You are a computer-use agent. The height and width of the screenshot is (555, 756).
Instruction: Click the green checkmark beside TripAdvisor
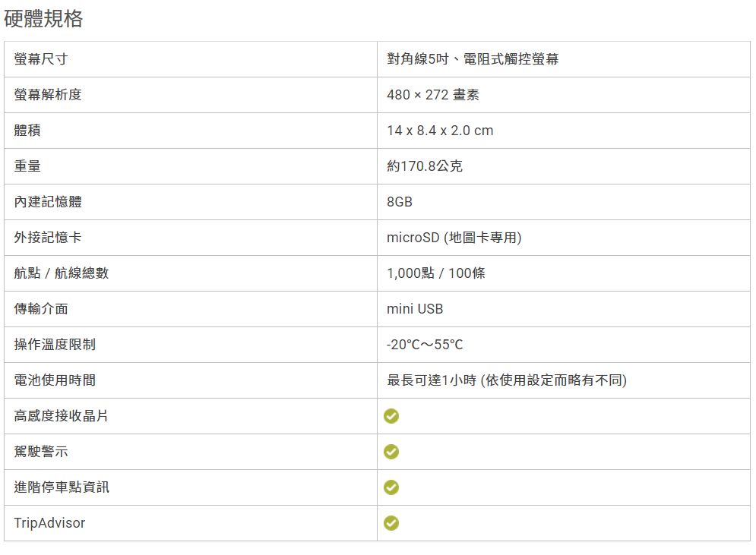[391, 522]
